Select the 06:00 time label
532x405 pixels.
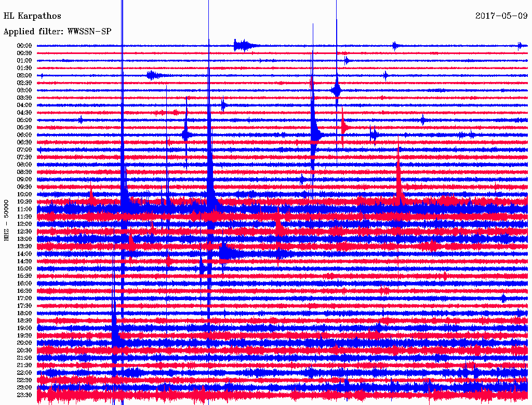point(24,135)
